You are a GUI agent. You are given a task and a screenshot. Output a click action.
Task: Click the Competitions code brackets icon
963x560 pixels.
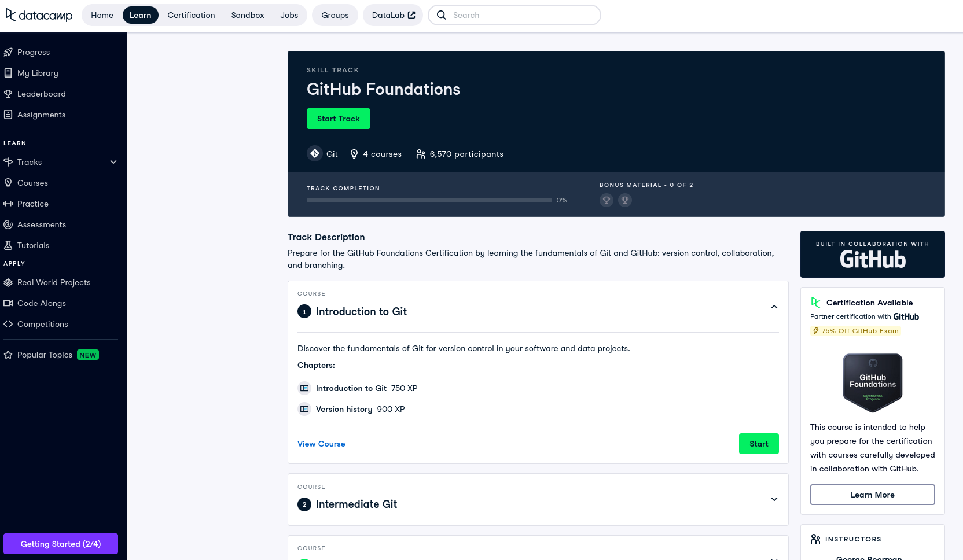tap(8, 324)
